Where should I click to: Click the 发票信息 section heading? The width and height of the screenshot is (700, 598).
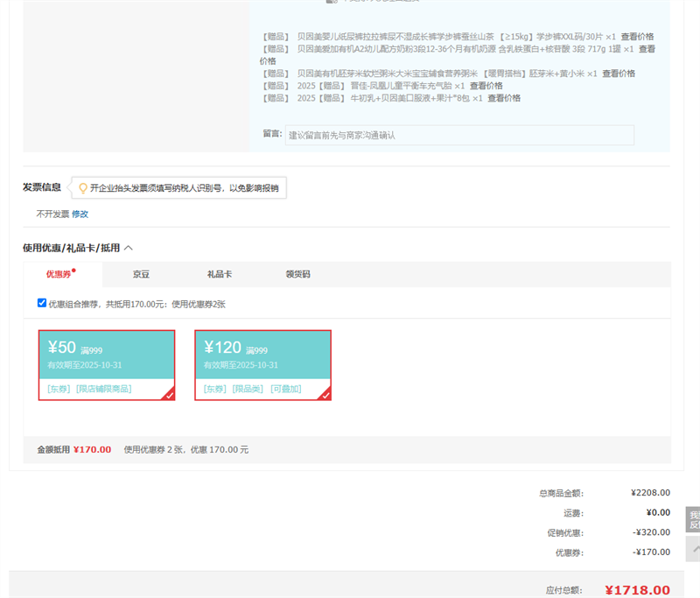coord(42,186)
